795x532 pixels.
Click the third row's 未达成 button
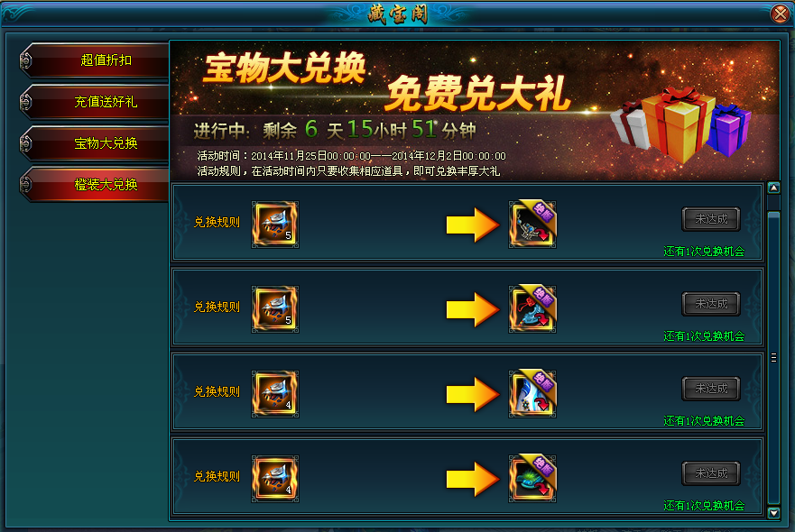tap(711, 389)
